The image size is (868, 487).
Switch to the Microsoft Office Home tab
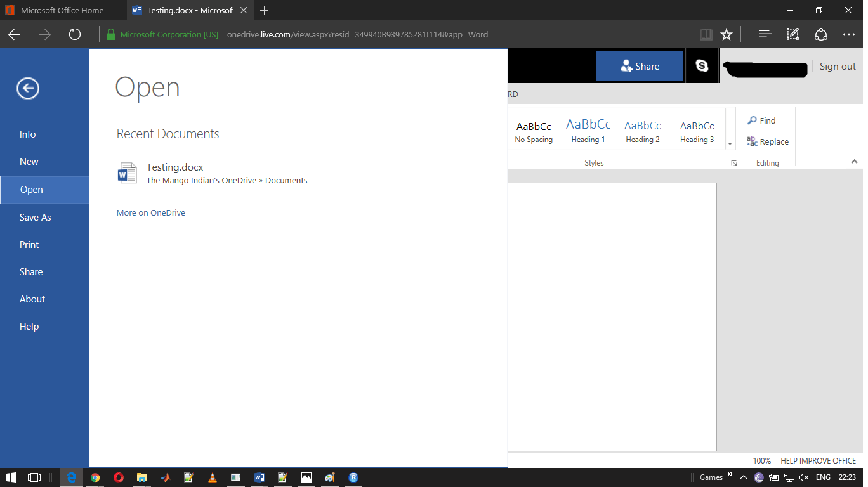click(63, 10)
